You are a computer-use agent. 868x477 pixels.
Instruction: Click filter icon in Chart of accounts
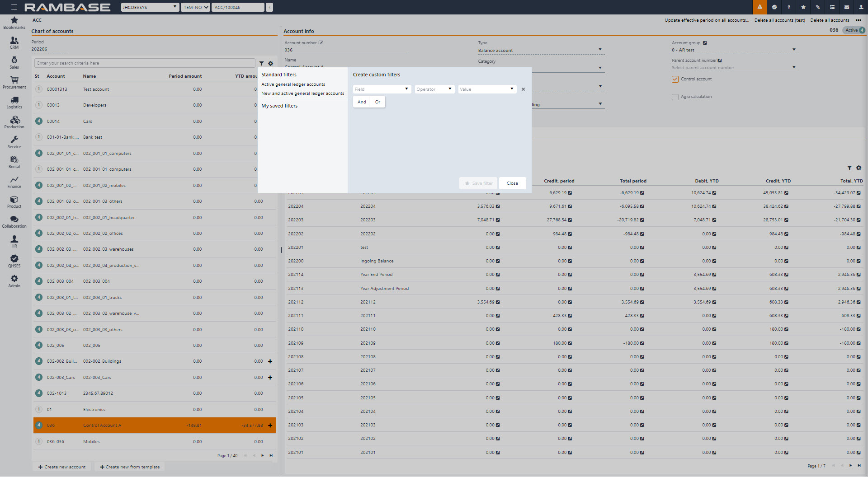pyautogui.click(x=261, y=64)
